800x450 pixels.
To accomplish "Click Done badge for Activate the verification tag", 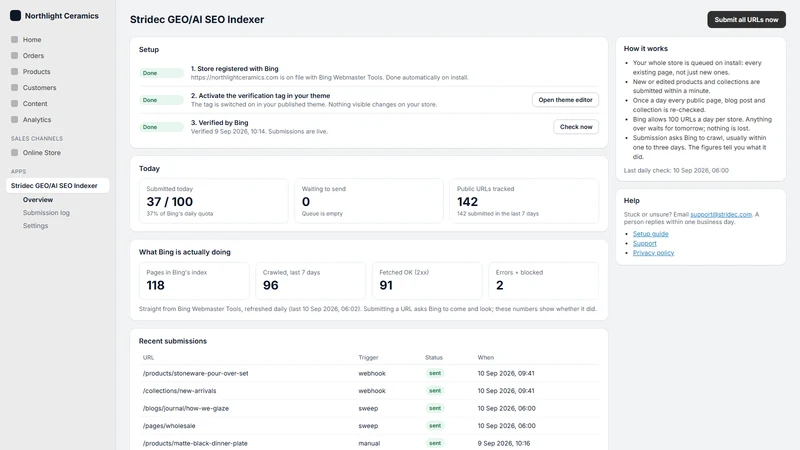I will 161,100.
